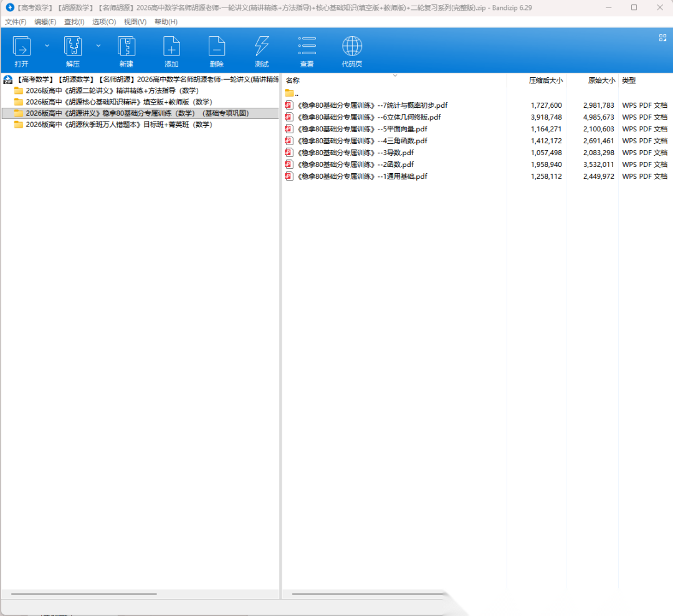Click the 删除 (Delete) toolbar icon

coord(217,47)
